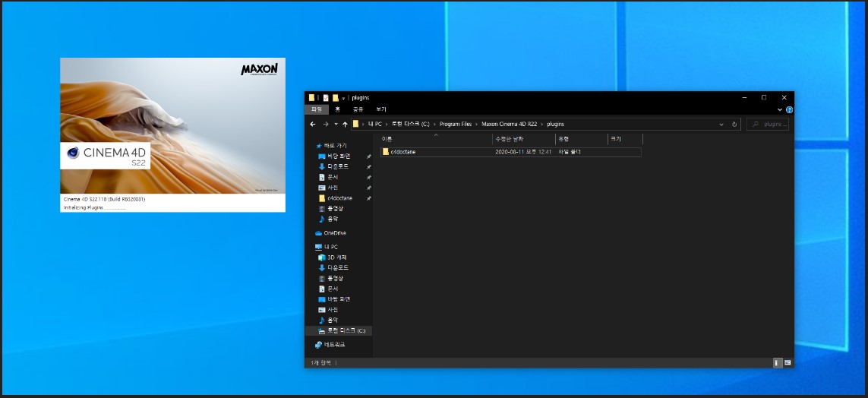
Task: Focus the plugins search box
Action: [x=767, y=125]
